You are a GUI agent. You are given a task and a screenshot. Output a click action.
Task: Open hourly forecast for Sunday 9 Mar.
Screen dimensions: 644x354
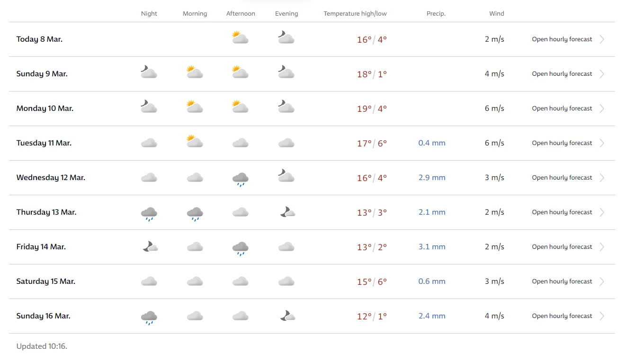(562, 74)
